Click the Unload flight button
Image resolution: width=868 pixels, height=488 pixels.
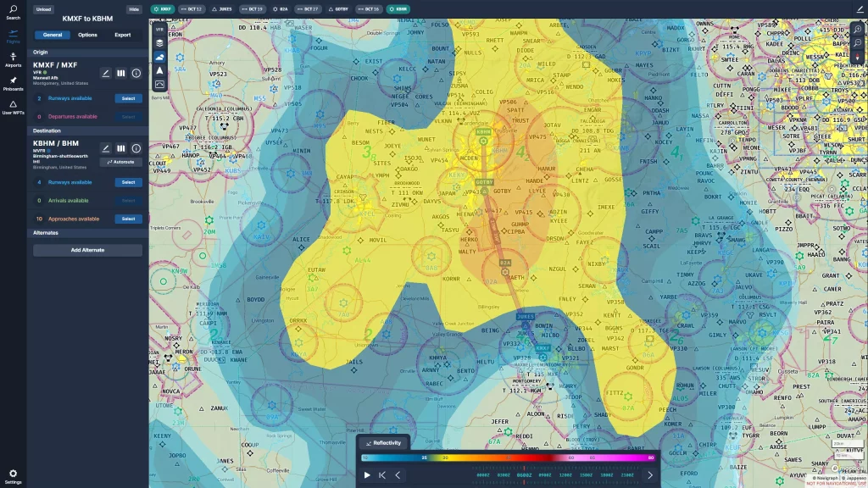(x=44, y=9)
